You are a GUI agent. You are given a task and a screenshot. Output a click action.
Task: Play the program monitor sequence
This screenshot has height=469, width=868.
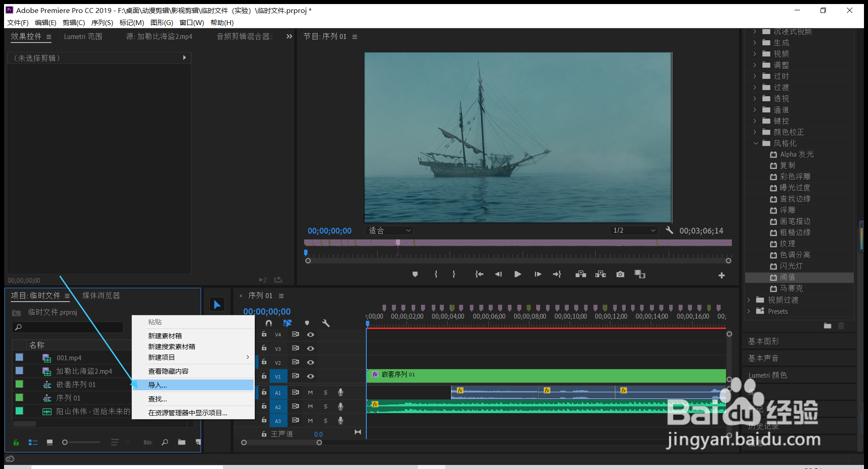(518, 274)
